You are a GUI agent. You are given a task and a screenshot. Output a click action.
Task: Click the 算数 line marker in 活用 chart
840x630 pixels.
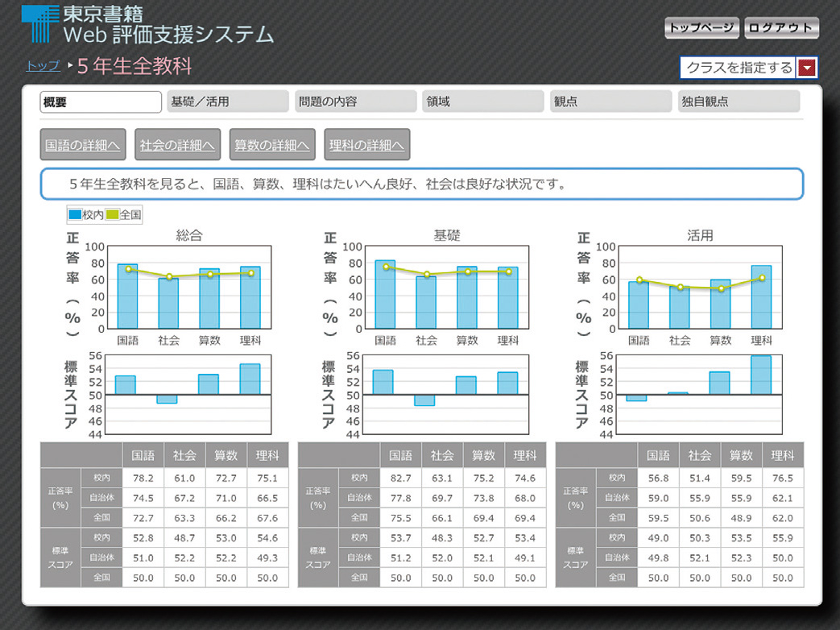tap(721, 288)
